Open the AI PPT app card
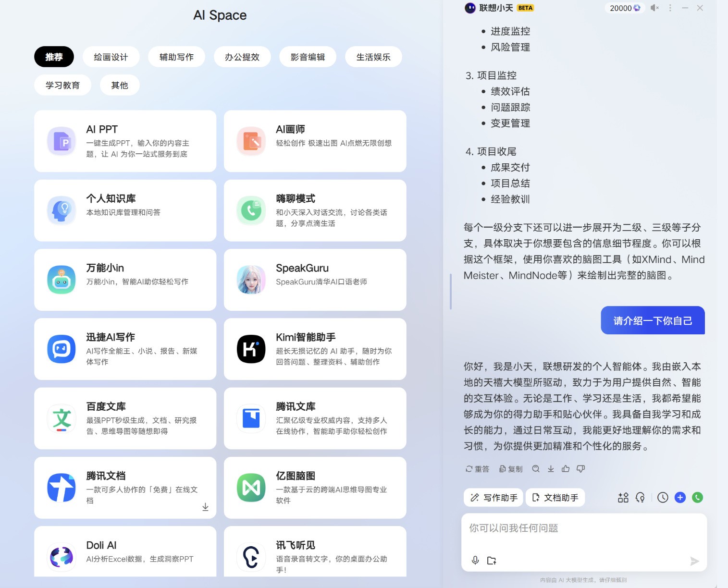The image size is (728, 588). click(x=125, y=141)
